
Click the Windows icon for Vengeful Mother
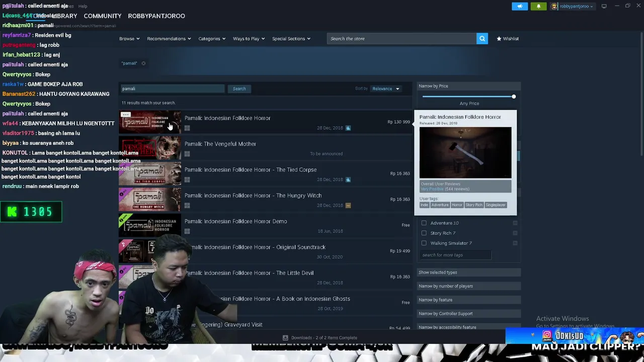pos(187,154)
